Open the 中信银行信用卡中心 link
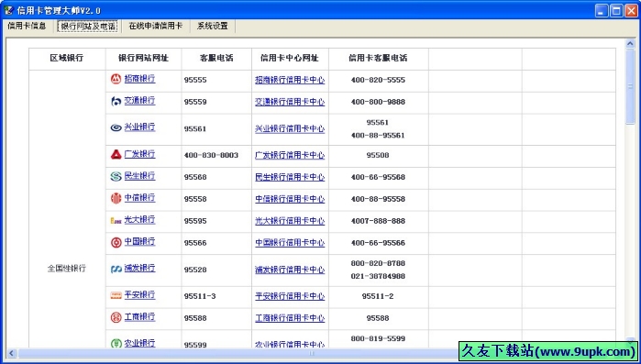641x364 pixels. [290, 200]
